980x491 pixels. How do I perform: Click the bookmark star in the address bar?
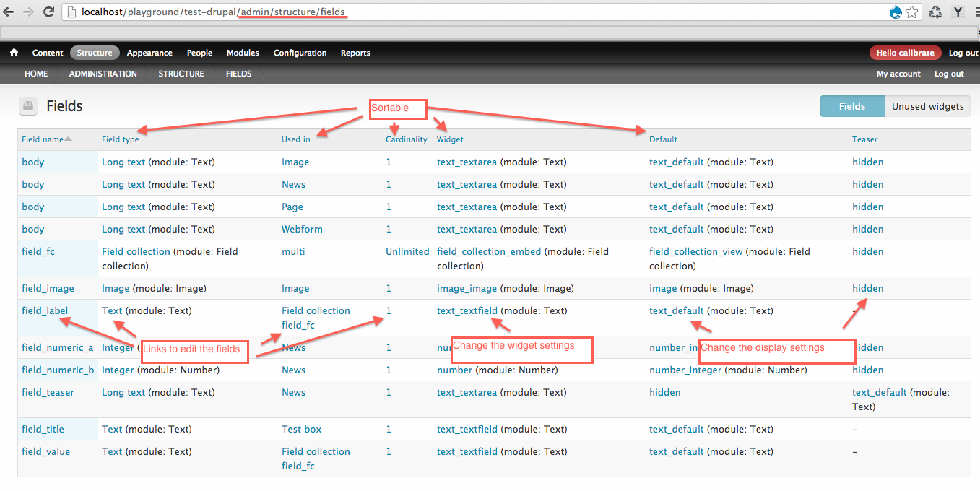click(x=910, y=12)
